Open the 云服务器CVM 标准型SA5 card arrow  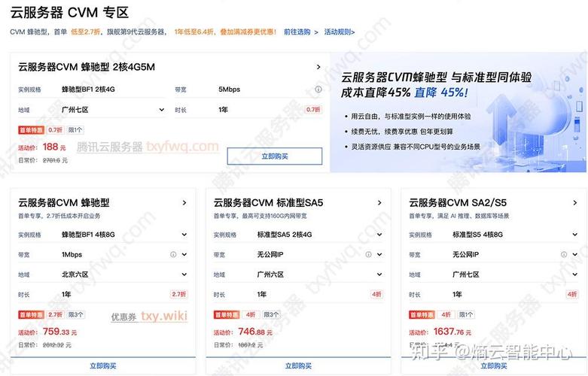pos(379,202)
